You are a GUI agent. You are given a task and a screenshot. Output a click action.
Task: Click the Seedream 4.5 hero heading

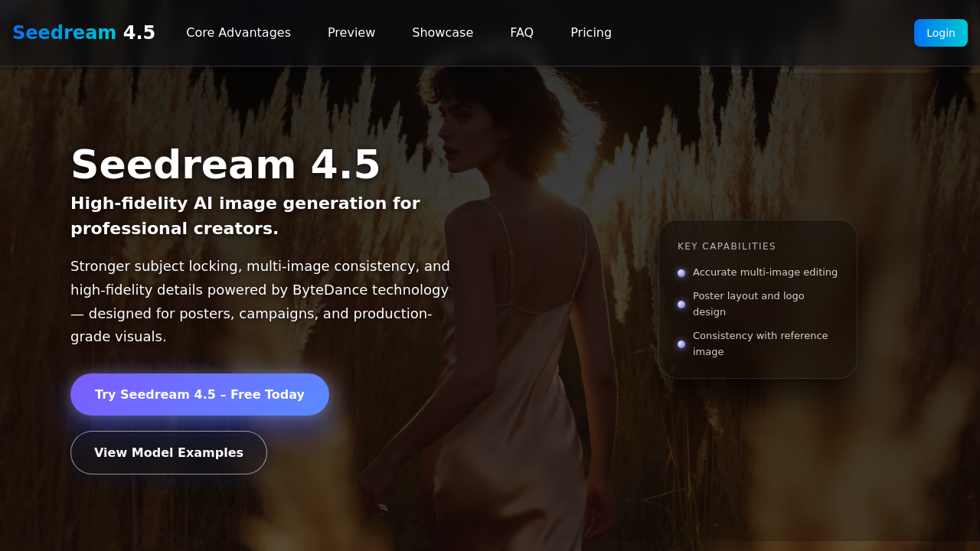(225, 165)
